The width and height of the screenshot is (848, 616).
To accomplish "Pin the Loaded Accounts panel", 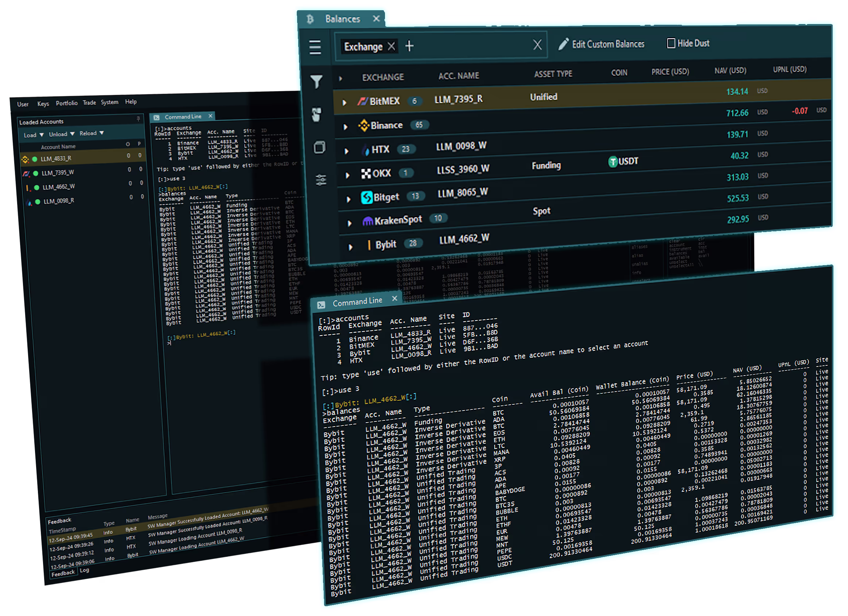I will pos(138,118).
